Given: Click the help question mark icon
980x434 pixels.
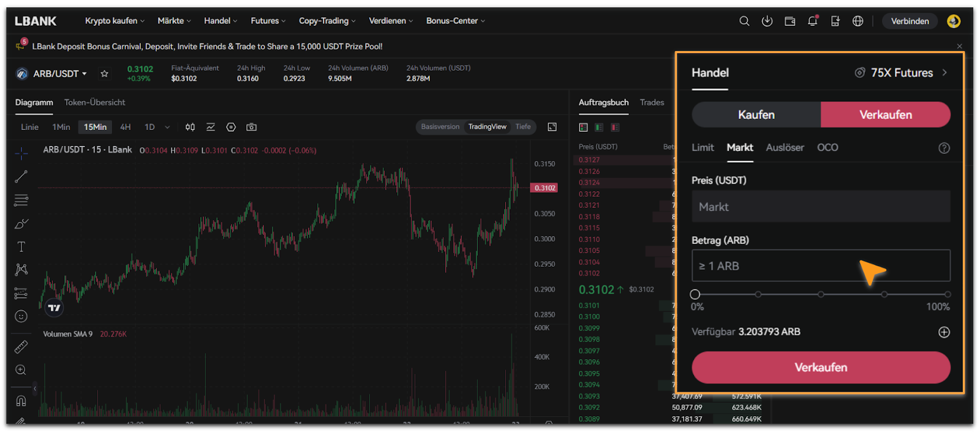Looking at the screenshot, I should 944,148.
